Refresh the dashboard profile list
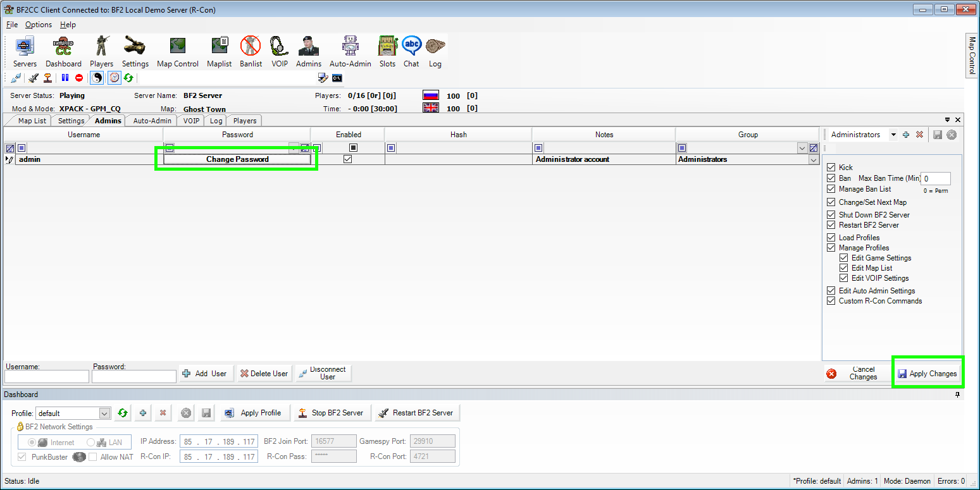 [123, 413]
